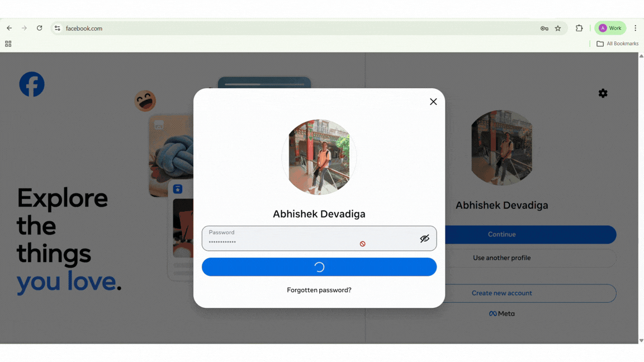Close the login dialog with X
The width and height of the screenshot is (644, 362).
(x=433, y=102)
